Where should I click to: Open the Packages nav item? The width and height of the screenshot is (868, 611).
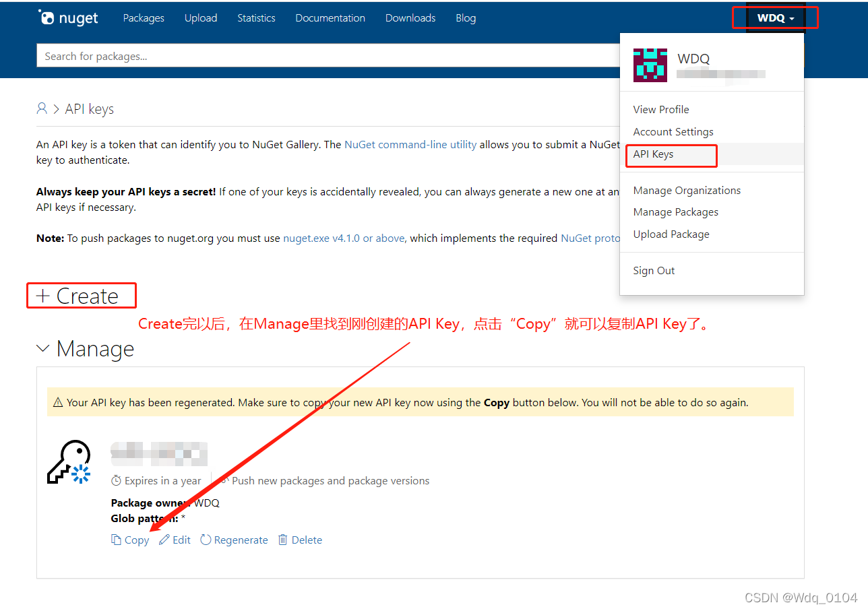(144, 18)
